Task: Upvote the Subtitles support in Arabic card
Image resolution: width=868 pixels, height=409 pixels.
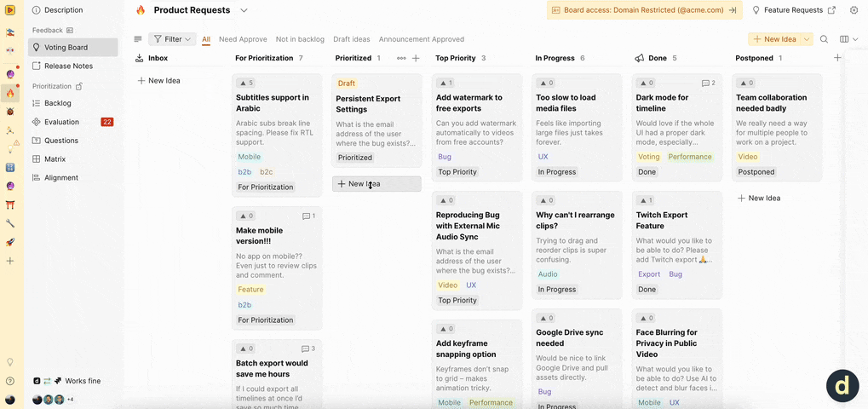Action: click(244, 84)
